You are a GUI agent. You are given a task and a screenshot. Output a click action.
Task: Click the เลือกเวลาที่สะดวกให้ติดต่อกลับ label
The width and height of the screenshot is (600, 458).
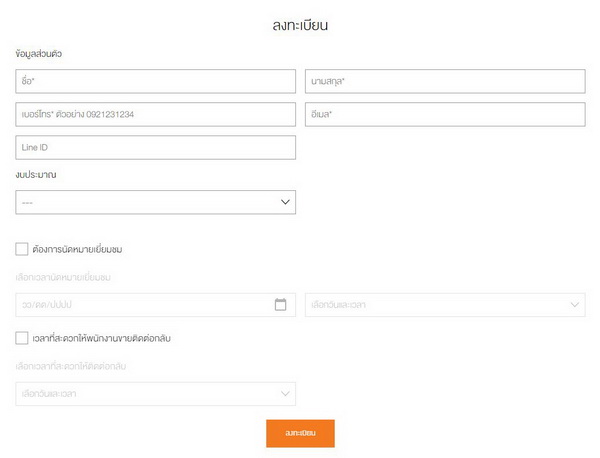(71, 366)
